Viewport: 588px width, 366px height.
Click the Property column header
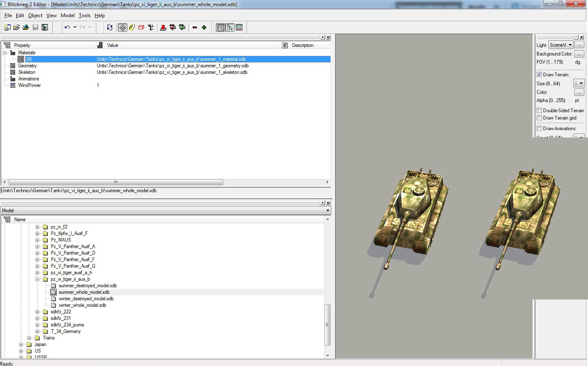point(48,45)
